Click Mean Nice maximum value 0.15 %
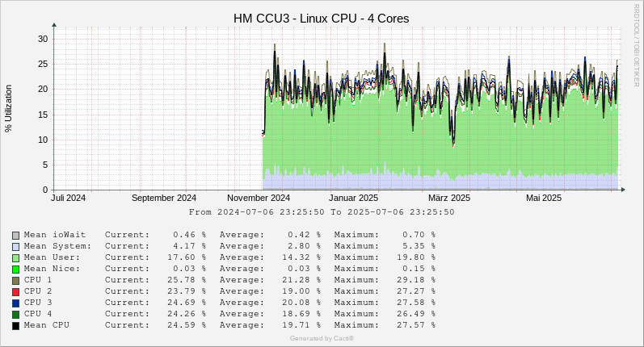The height and width of the screenshot is (347, 644). click(x=419, y=269)
